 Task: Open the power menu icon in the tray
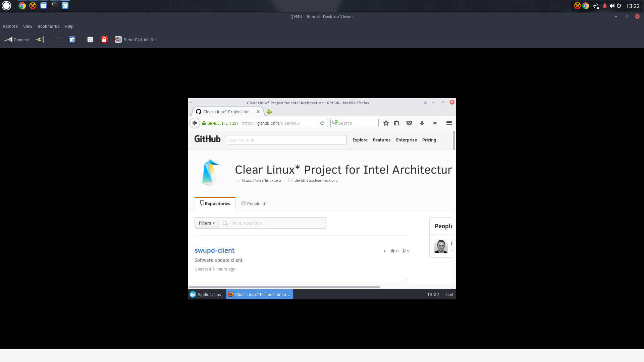tap(619, 6)
